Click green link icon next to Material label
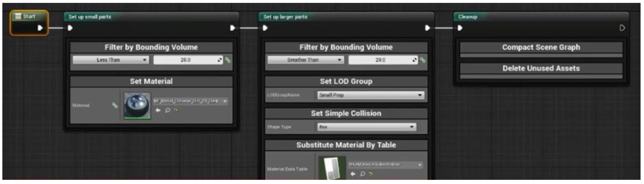 pos(115,106)
